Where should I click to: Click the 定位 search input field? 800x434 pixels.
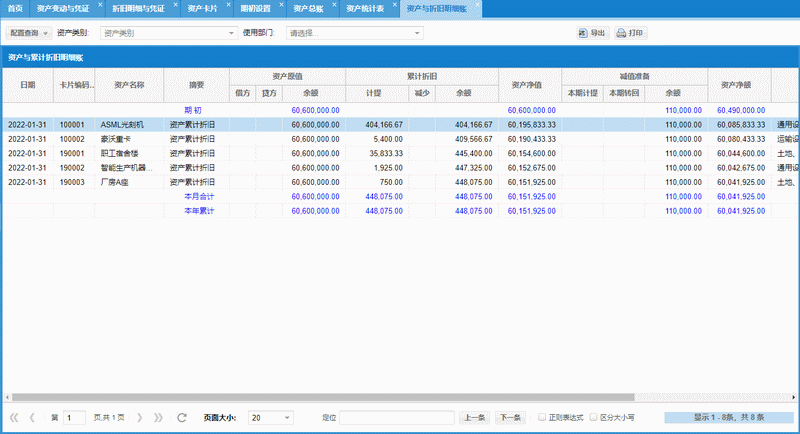[397, 418]
